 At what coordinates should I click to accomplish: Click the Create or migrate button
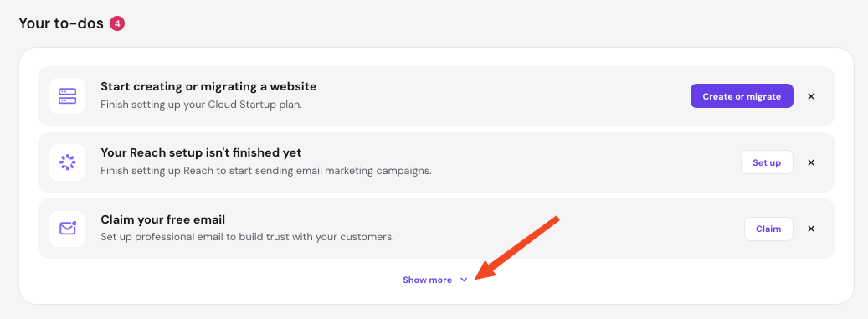point(742,96)
